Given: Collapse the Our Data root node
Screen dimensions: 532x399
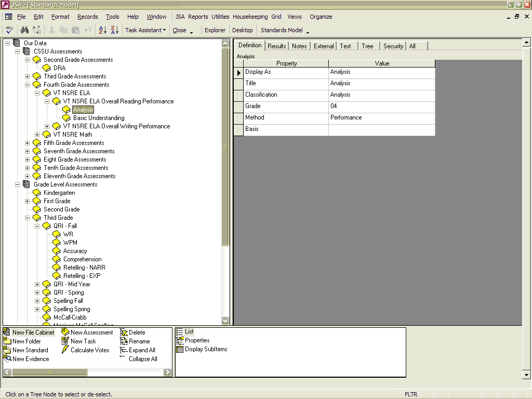Looking at the screenshot, I should click(x=7, y=43).
